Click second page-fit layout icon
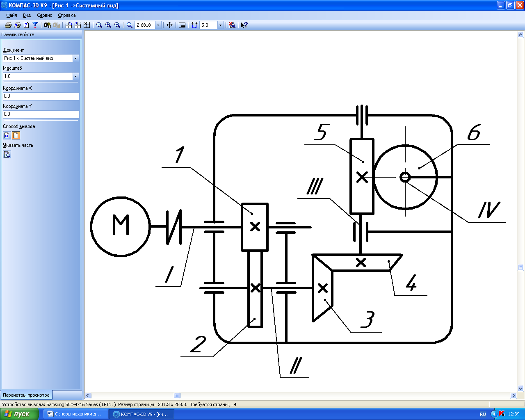This screenshot has width=525, height=420. pyautogui.click(x=78, y=25)
